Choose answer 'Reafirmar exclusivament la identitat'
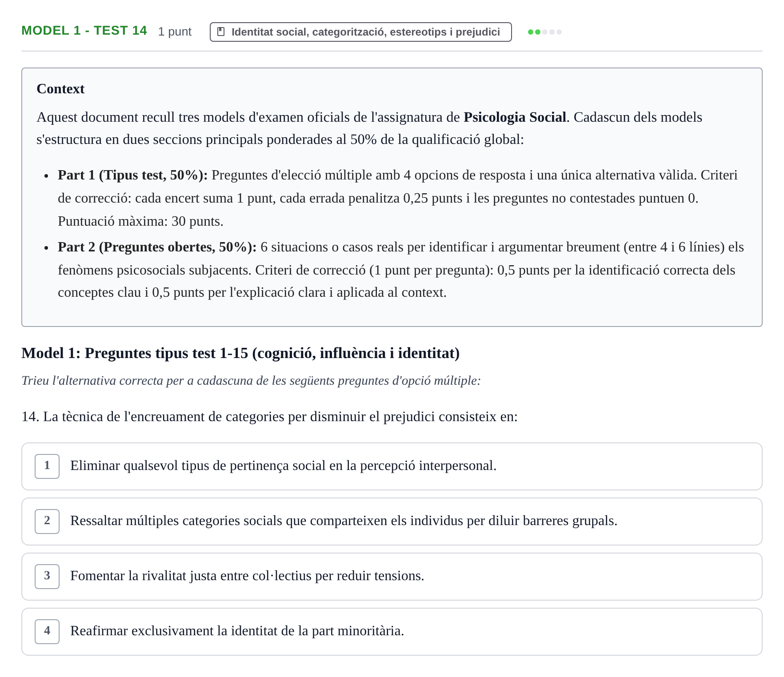 [x=392, y=632]
